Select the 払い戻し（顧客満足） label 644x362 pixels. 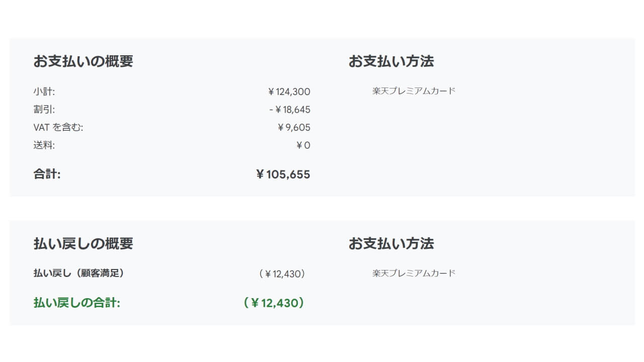pos(78,273)
